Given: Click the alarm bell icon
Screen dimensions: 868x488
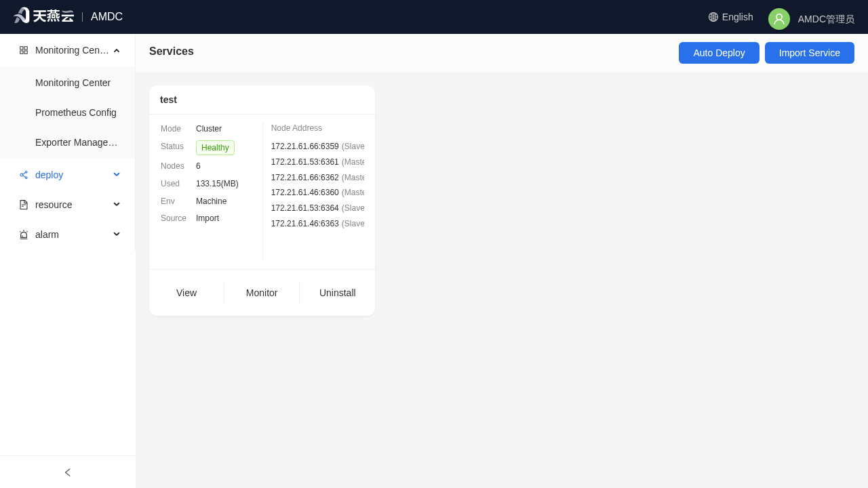Looking at the screenshot, I should (24, 235).
